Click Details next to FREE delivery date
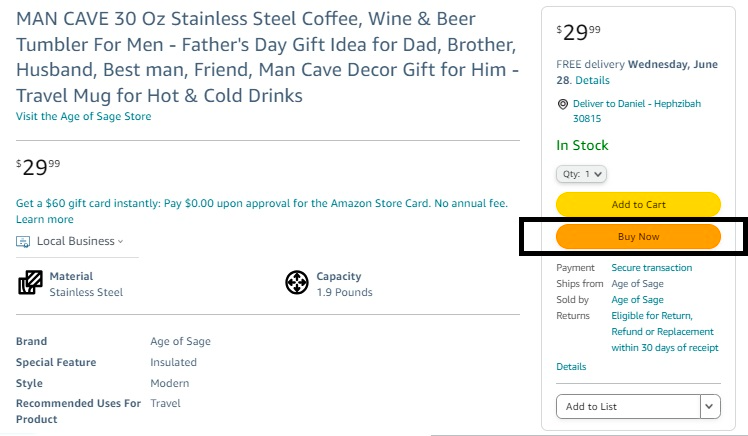Screen dimensions: 748x436 tap(592, 80)
